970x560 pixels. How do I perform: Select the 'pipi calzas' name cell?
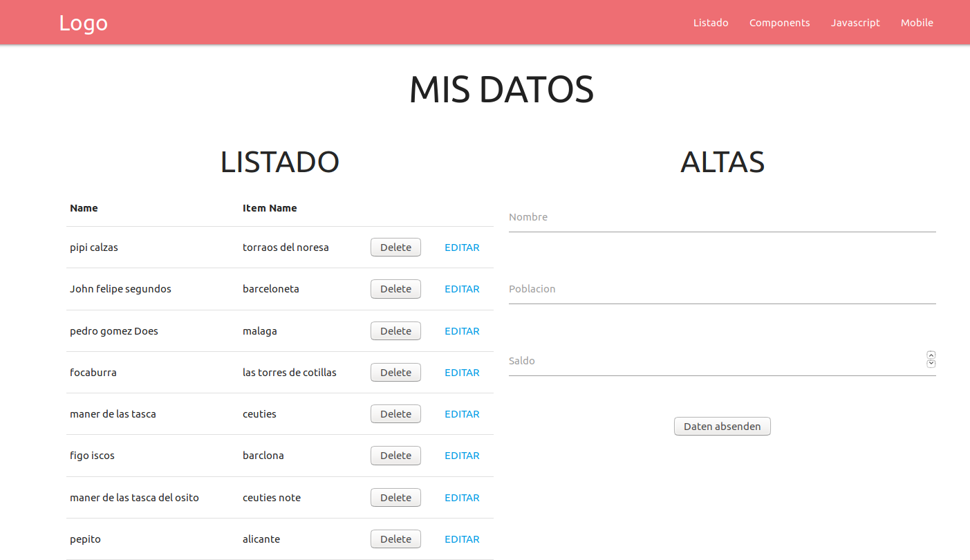point(94,248)
